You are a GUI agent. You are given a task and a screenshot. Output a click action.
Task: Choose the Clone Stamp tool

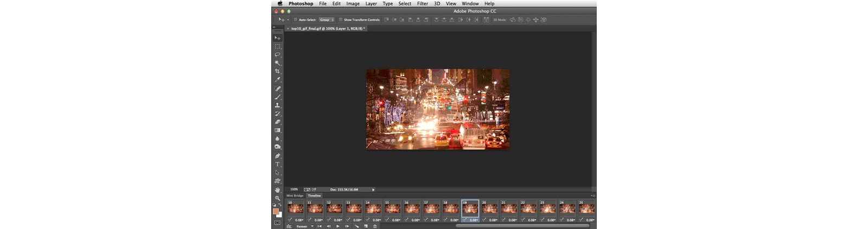(x=277, y=105)
